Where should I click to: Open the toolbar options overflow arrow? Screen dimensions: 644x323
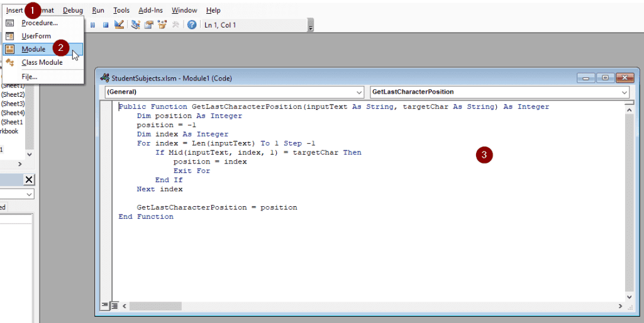pyautogui.click(x=310, y=26)
